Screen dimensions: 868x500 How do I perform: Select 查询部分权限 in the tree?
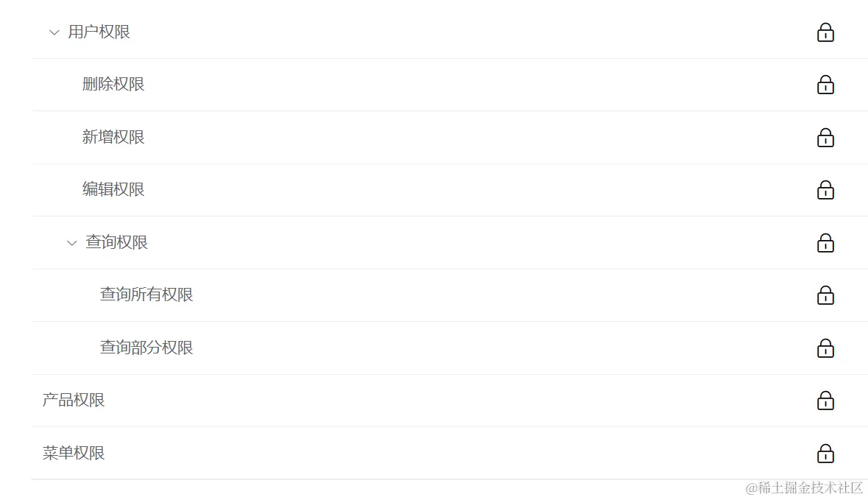coord(147,348)
